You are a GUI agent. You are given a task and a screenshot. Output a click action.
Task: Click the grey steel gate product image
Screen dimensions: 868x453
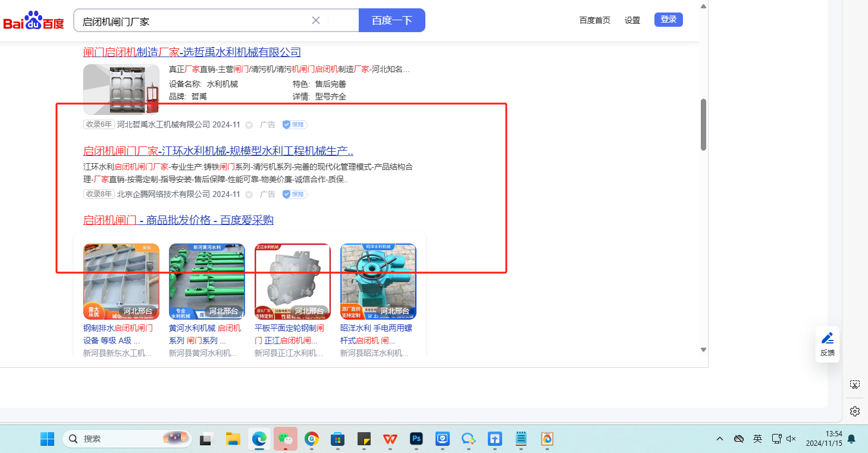point(121,282)
